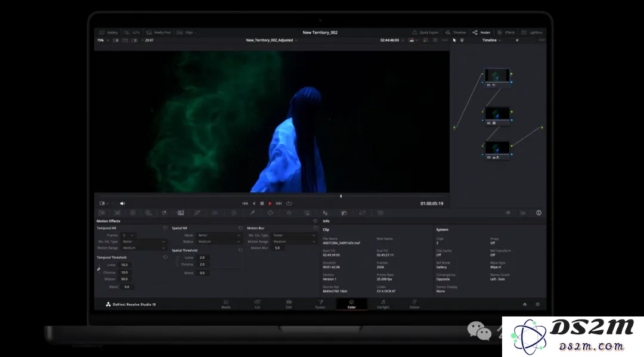Screen dimensions: 644x357
Task: Open Temporal NR Motion Range dropdown
Action: coord(143,248)
